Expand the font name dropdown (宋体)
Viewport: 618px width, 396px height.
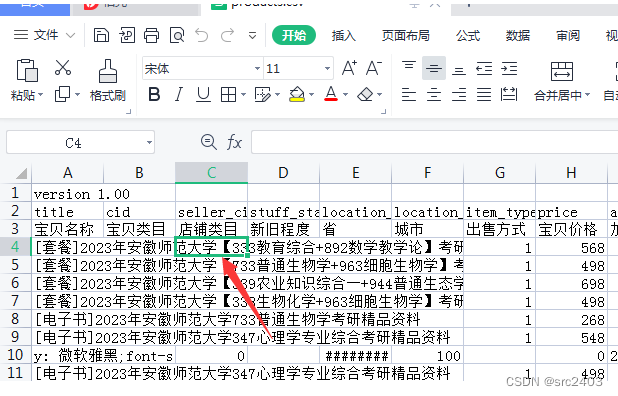coord(257,69)
